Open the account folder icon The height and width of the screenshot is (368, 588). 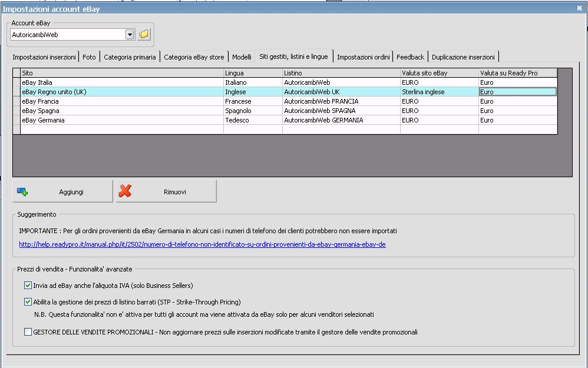tap(144, 35)
